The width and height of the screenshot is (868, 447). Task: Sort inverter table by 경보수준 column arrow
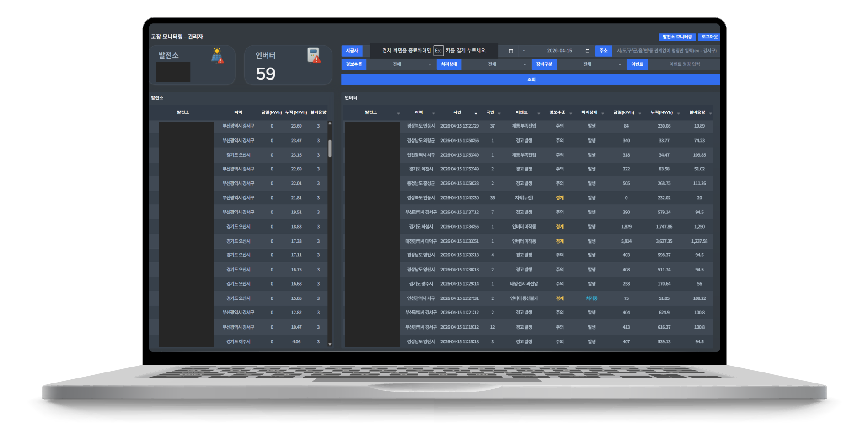point(571,113)
